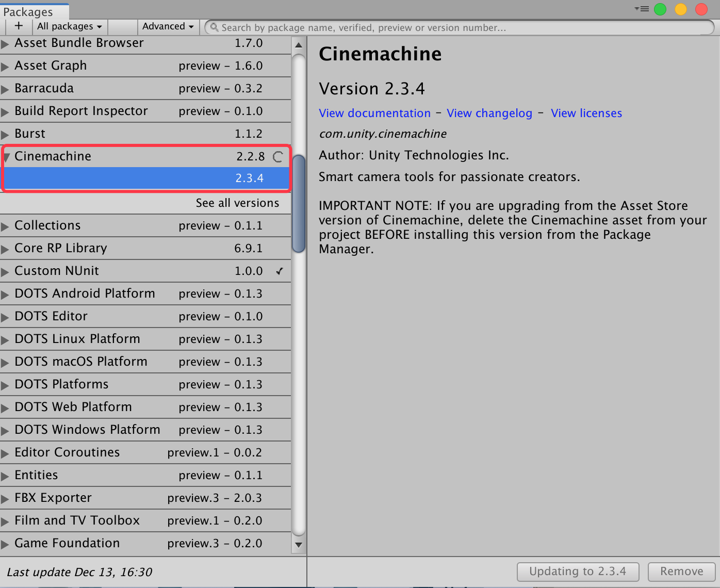Open View licenses link
The height and width of the screenshot is (588, 720).
point(586,113)
